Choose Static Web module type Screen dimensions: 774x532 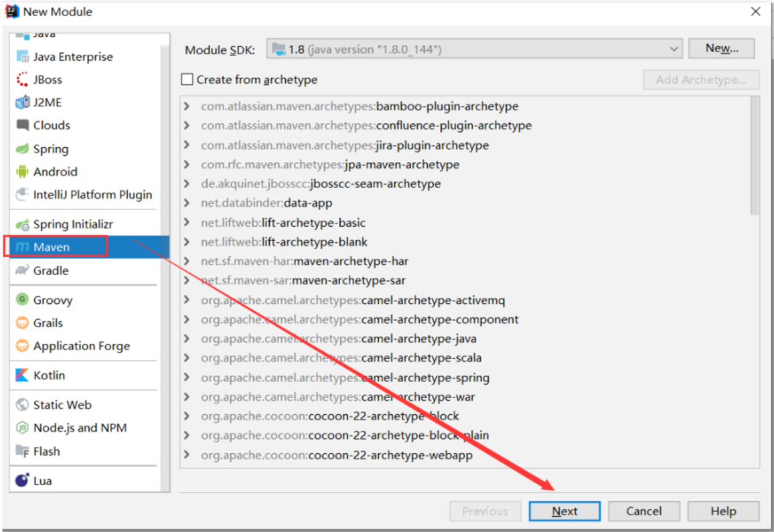click(x=62, y=405)
